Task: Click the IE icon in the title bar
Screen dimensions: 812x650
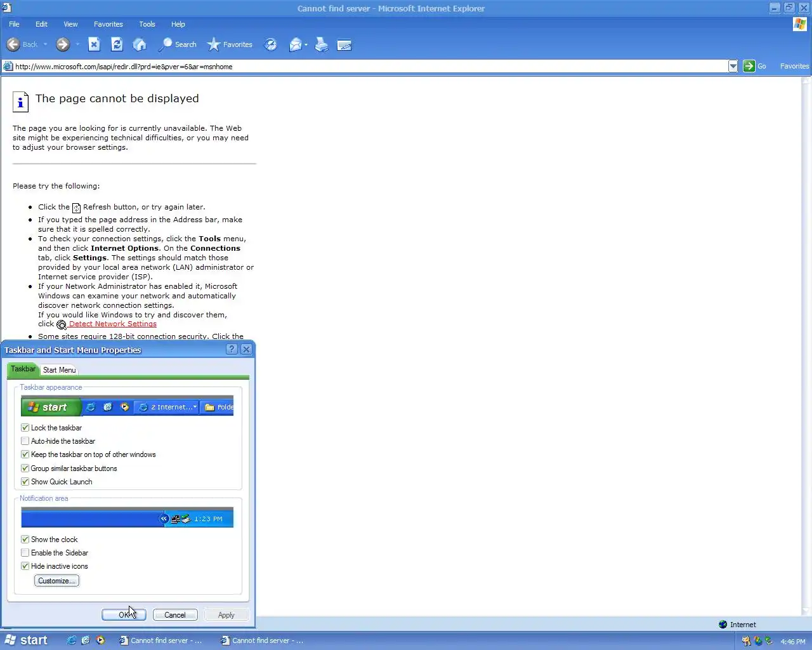Action: [6, 8]
